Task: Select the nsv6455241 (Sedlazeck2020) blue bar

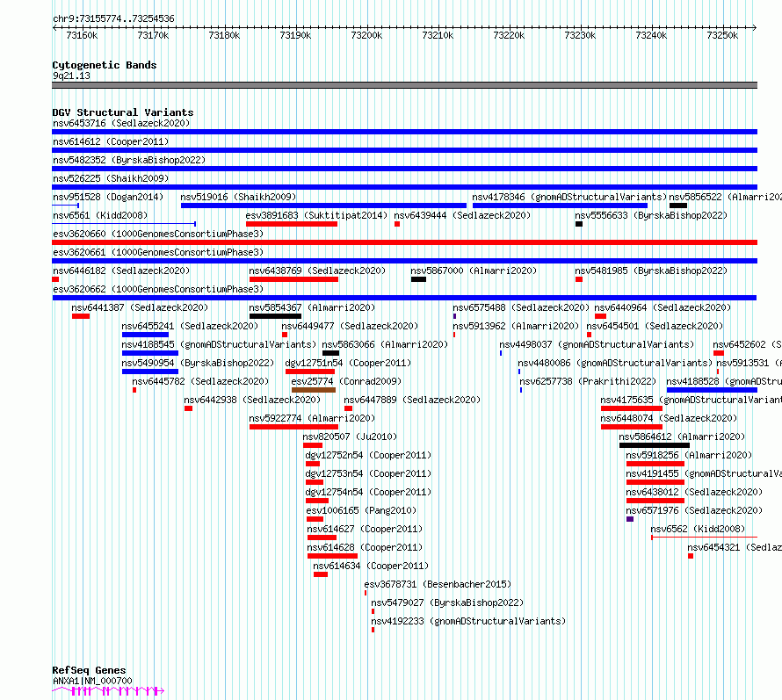Action: [145, 335]
